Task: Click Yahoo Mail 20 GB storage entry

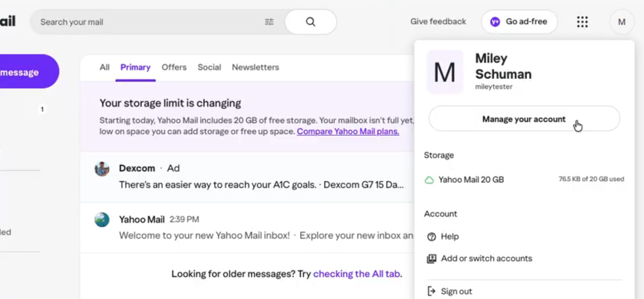Action: [471, 180]
